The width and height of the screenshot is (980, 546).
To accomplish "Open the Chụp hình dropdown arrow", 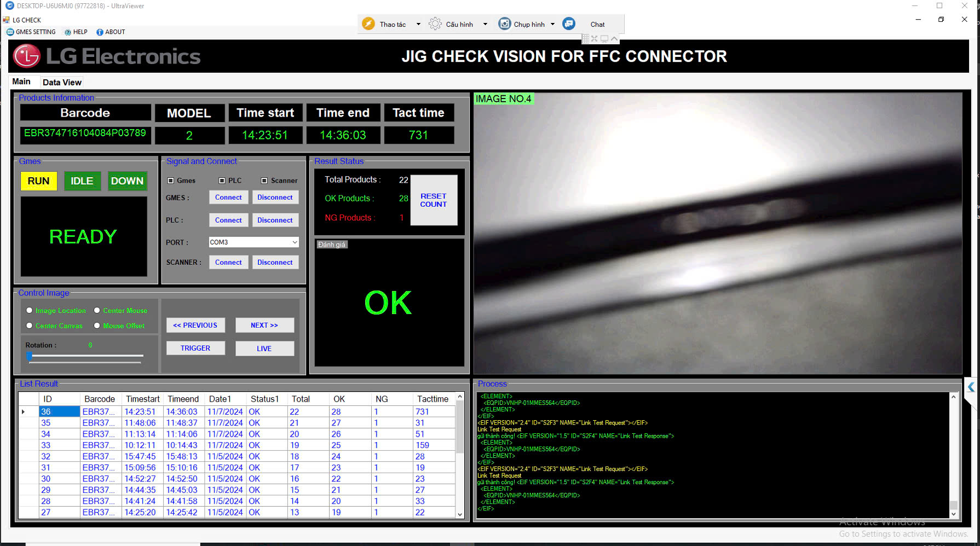I will pos(552,24).
